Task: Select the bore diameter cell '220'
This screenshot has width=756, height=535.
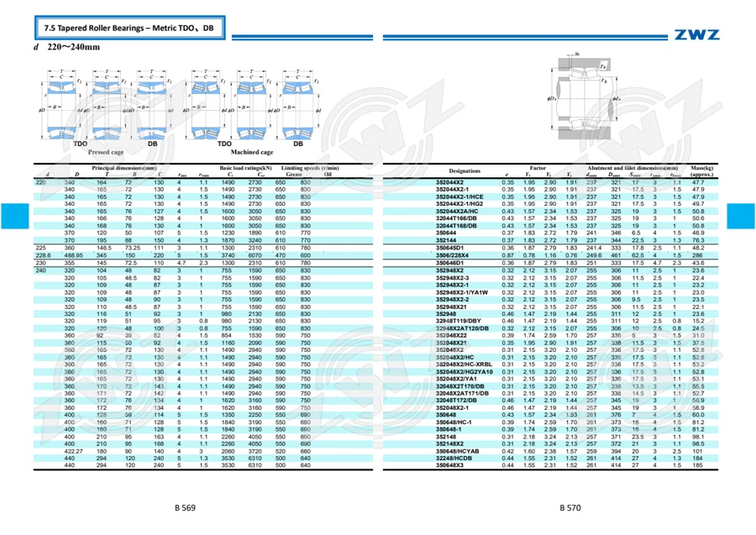Action: point(40,182)
